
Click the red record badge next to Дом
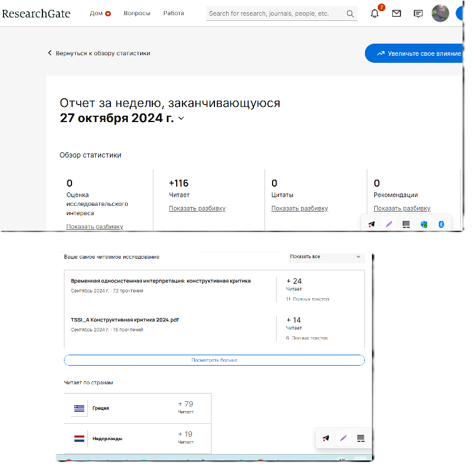pyautogui.click(x=108, y=14)
